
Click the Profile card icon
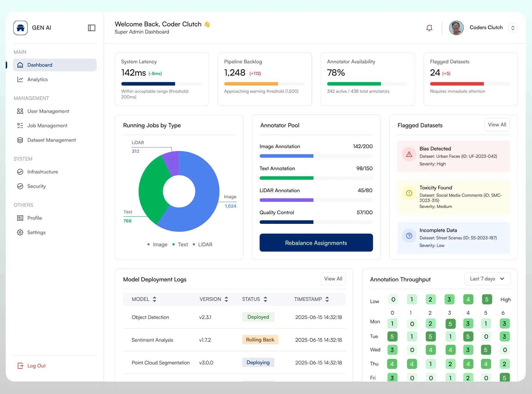click(x=20, y=218)
